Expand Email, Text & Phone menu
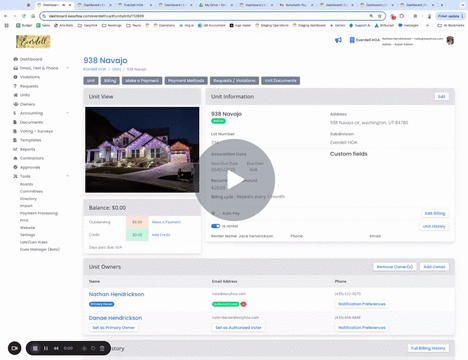The height and width of the screenshot is (360, 468). point(67,68)
